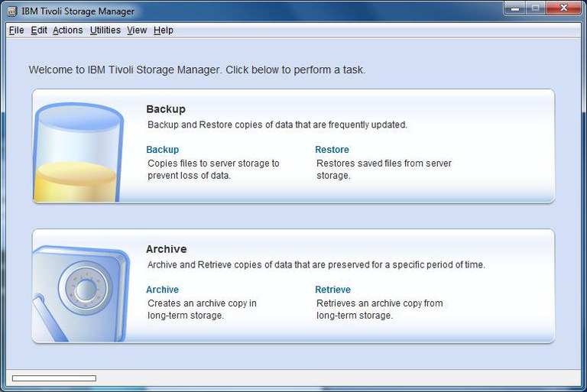Click the archive safe icon
The width and height of the screenshot is (587, 392).
click(79, 290)
